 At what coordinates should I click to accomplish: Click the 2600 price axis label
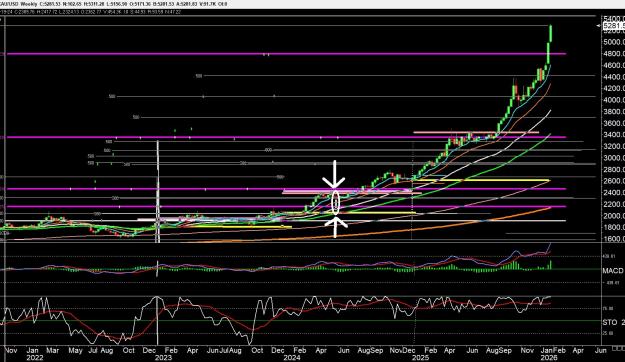click(x=614, y=181)
